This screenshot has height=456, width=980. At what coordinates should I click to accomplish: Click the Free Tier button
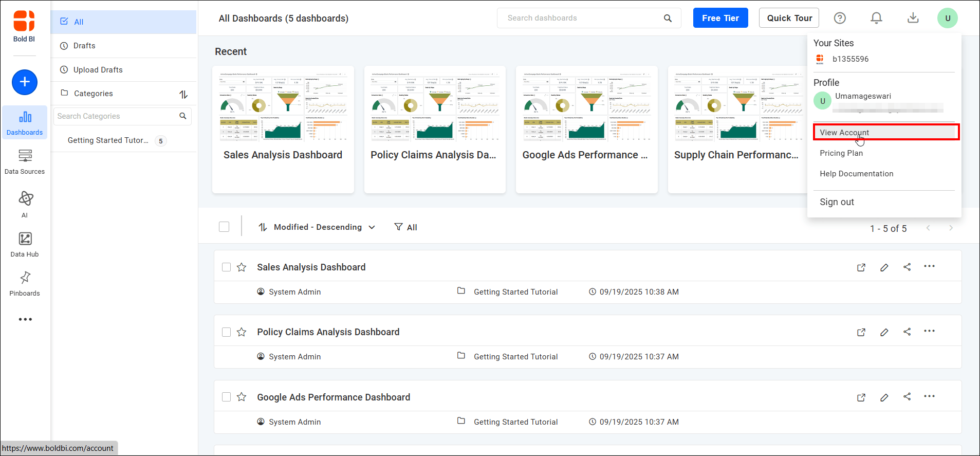[x=720, y=18]
